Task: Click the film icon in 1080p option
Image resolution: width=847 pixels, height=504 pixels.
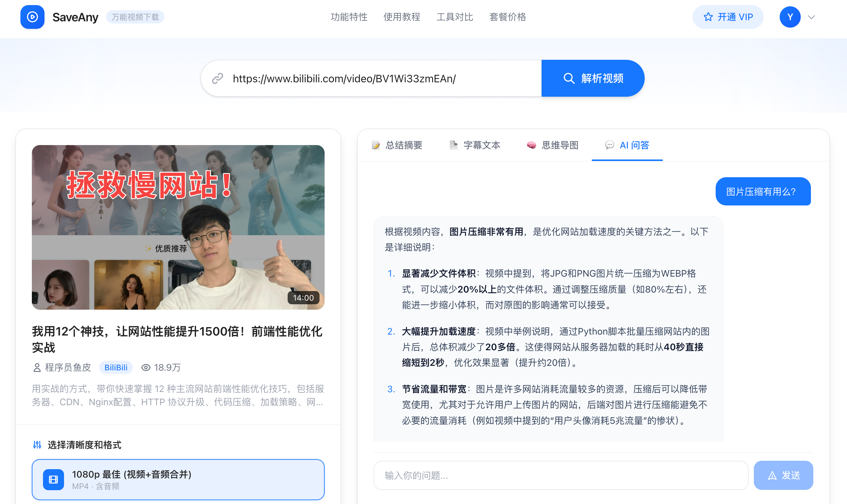Action: (x=53, y=480)
